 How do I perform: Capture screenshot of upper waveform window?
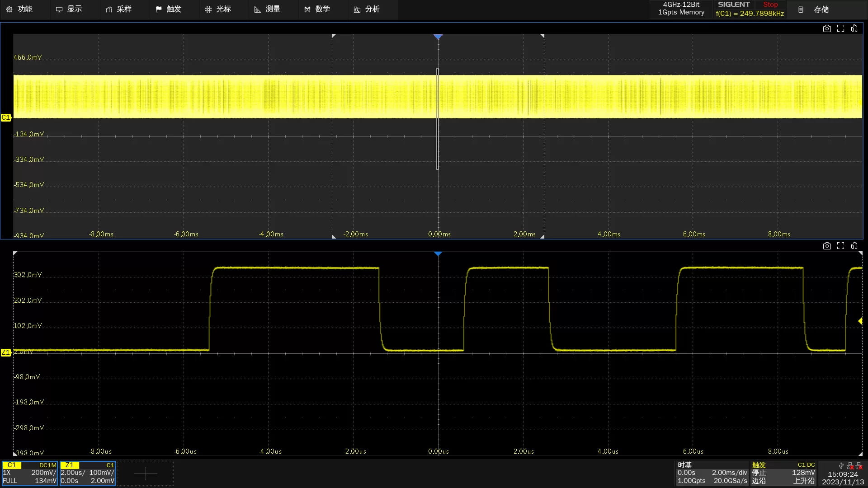[x=827, y=28]
